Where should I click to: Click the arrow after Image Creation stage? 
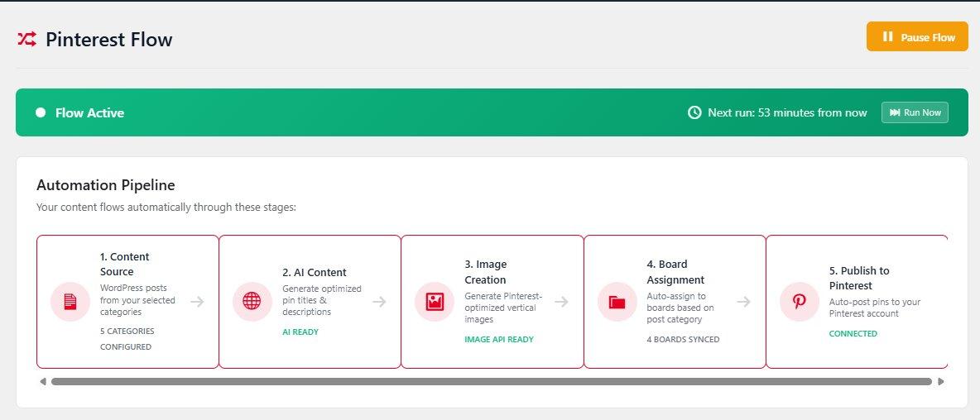click(x=561, y=302)
